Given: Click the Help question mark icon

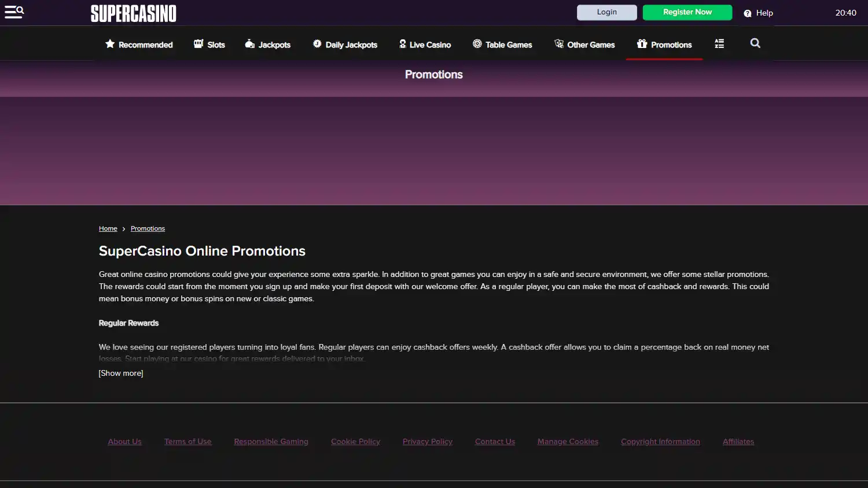Looking at the screenshot, I should click(748, 13).
